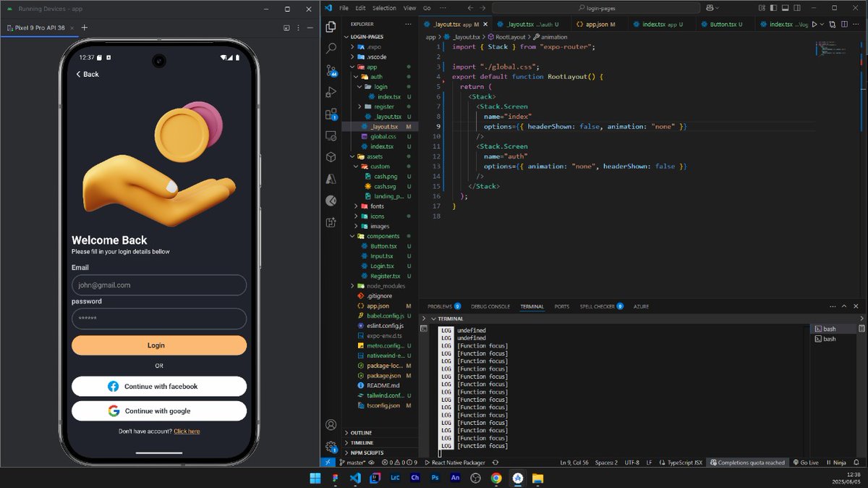Viewport: 868px width, 488px height.
Task: Tap Continue with google in the emulator
Action: point(159,411)
